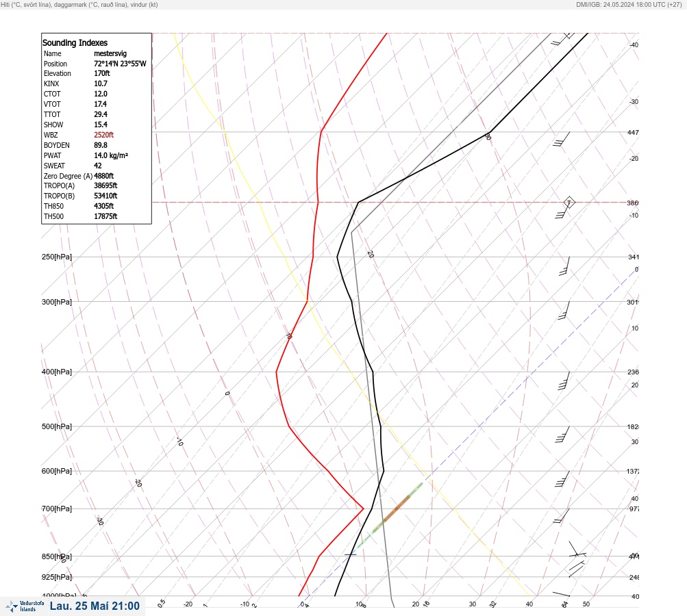Click the station name mestersvig
This screenshot has height=616, width=687.
tap(110, 53)
